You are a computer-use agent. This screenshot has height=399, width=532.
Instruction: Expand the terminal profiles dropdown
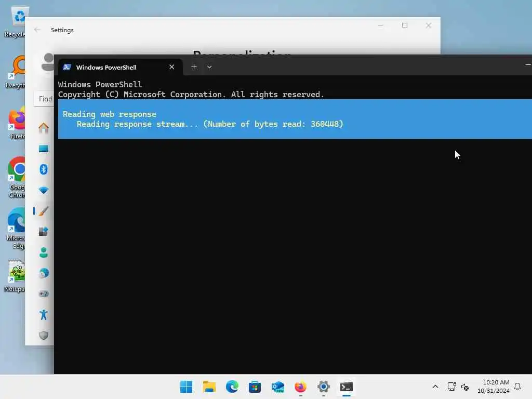point(209,67)
